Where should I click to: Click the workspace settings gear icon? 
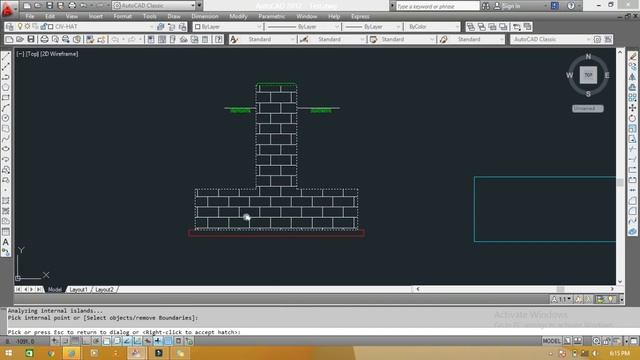597,39
